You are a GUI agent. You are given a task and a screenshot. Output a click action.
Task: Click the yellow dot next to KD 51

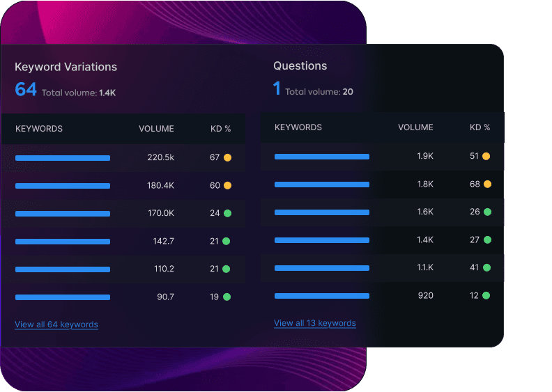point(486,157)
